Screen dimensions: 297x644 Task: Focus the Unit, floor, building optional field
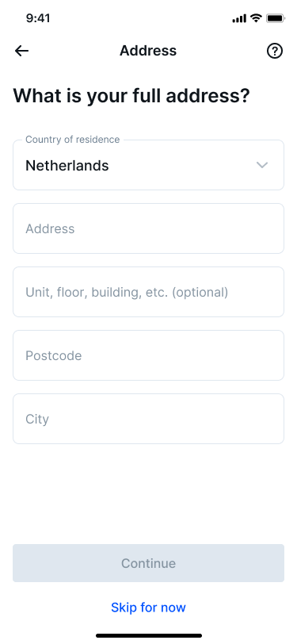(149, 292)
